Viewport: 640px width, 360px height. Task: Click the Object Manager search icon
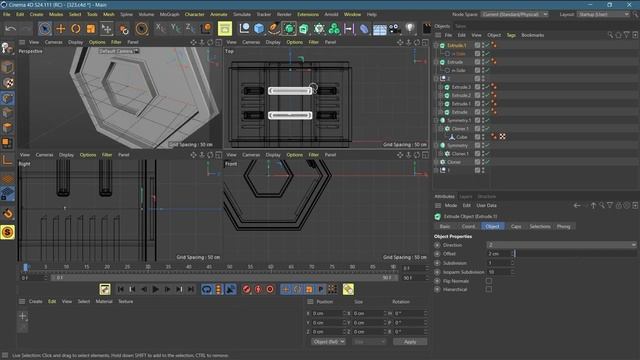tap(610, 35)
